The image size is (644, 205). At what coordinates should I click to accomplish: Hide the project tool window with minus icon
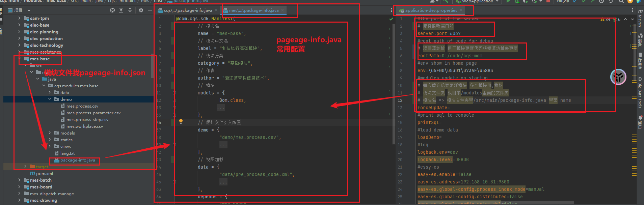(x=150, y=10)
